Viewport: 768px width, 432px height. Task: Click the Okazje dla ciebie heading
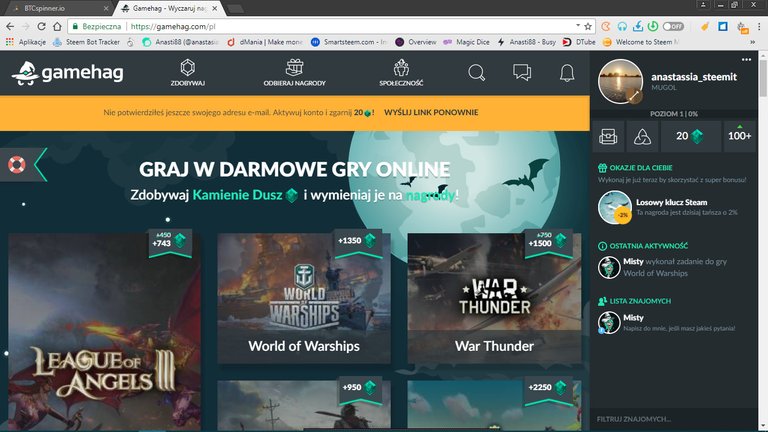pyautogui.click(x=635, y=168)
